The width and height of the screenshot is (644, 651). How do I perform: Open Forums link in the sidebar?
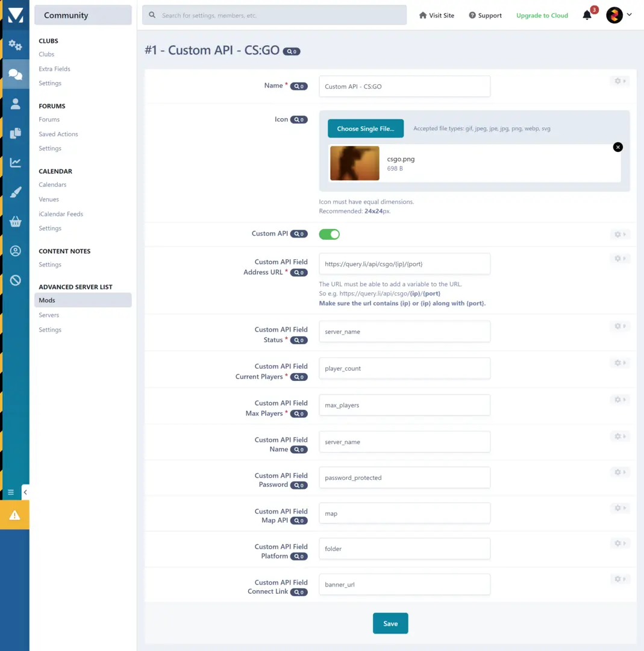[x=49, y=119]
